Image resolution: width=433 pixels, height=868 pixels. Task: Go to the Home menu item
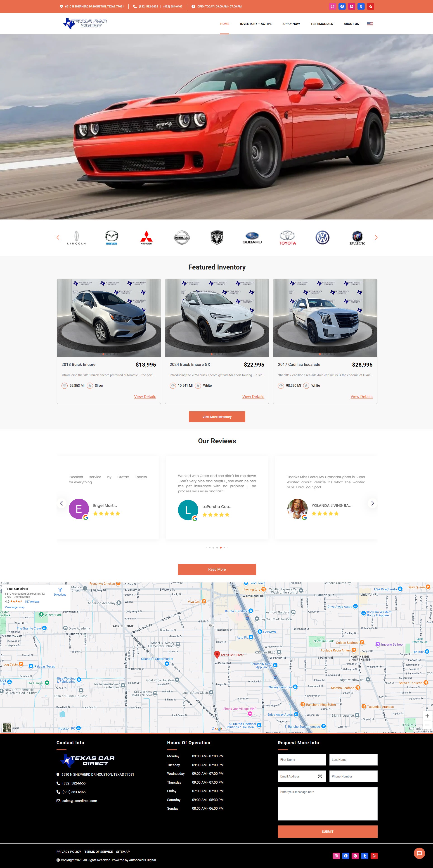click(225, 24)
